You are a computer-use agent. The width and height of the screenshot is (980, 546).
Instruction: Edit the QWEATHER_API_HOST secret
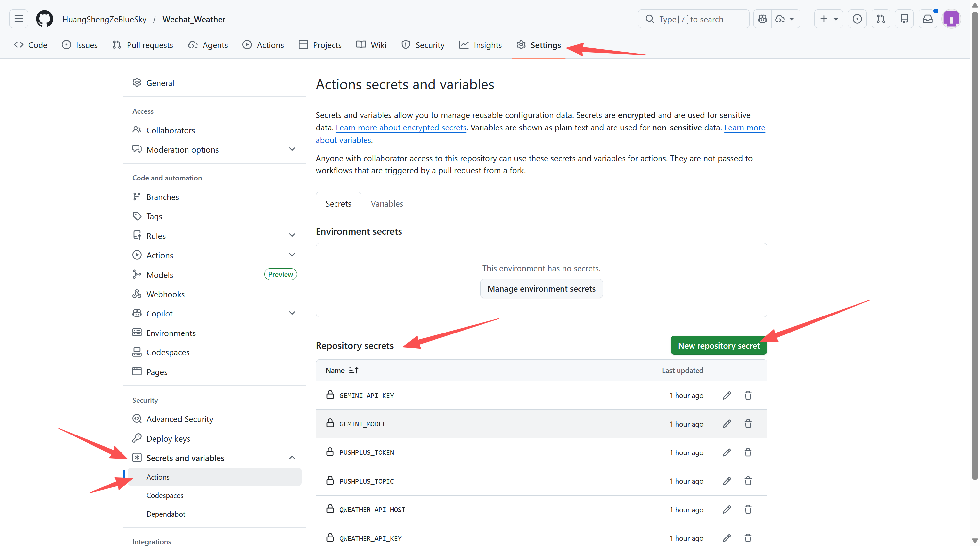point(727,509)
